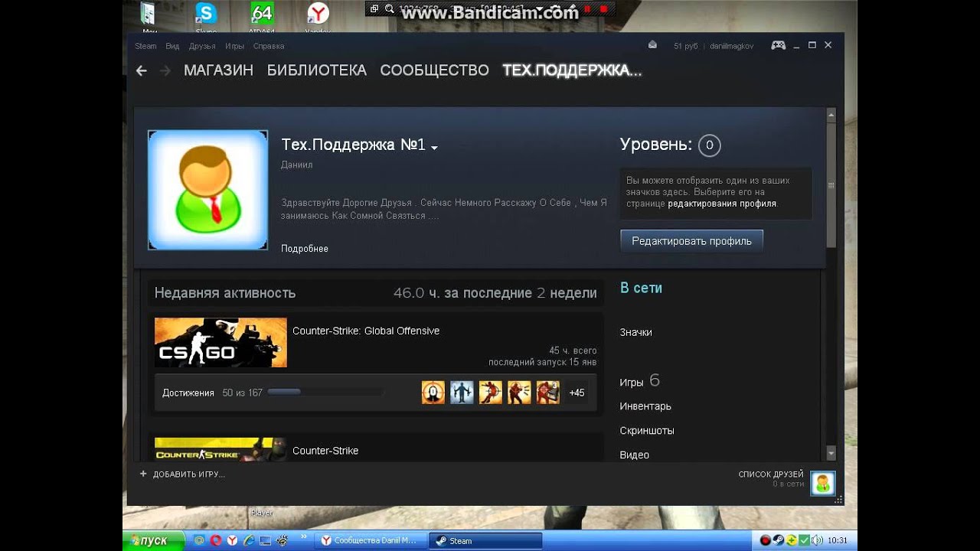Click the Редактировать профиль button
This screenshot has width=980, height=551.
[x=691, y=241]
